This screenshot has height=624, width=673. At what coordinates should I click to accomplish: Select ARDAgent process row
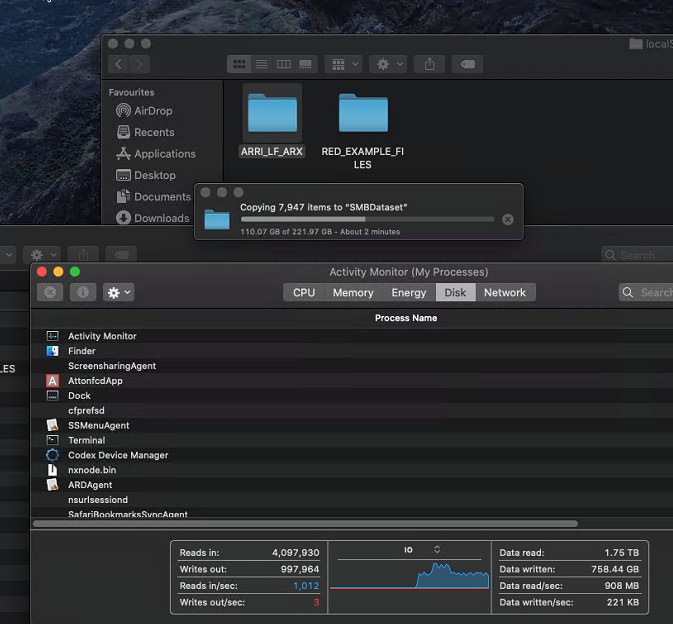pyautogui.click(x=352, y=485)
